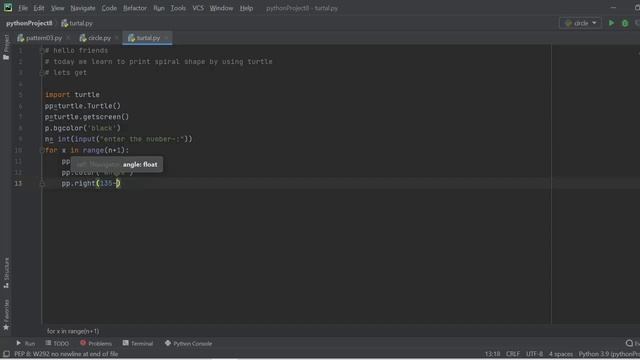Click the fold end marker at line 13
Screen dimensions: 640x360
click(42, 184)
